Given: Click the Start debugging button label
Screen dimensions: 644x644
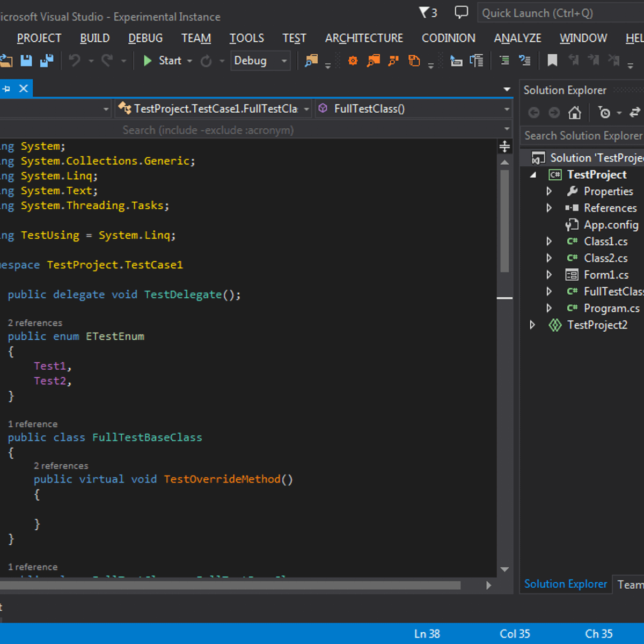Looking at the screenshot, I should coord(170,61).
